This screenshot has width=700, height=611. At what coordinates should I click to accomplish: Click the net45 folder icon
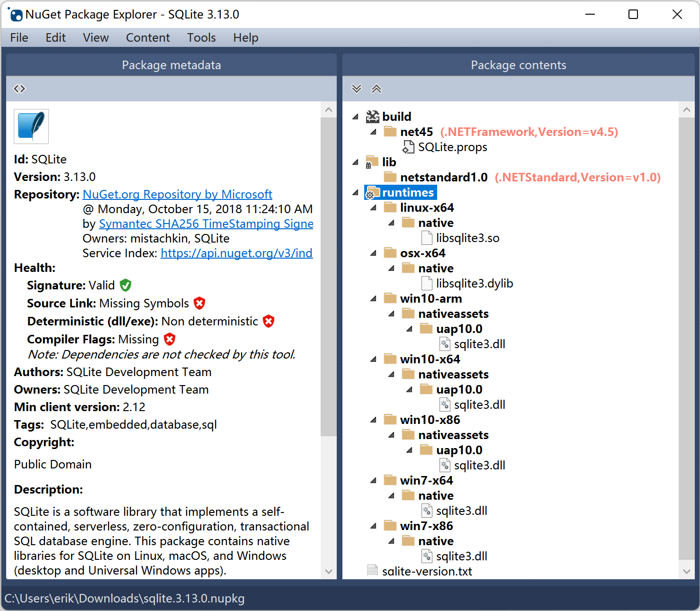point(390,131)
